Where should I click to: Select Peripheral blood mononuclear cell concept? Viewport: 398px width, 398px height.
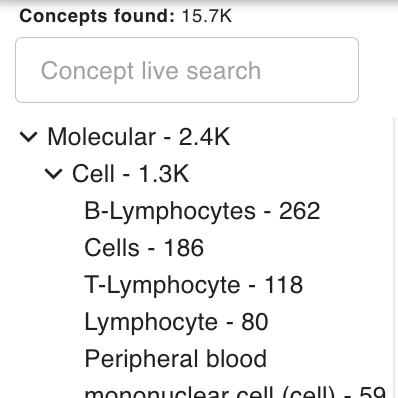pos(235,373)
